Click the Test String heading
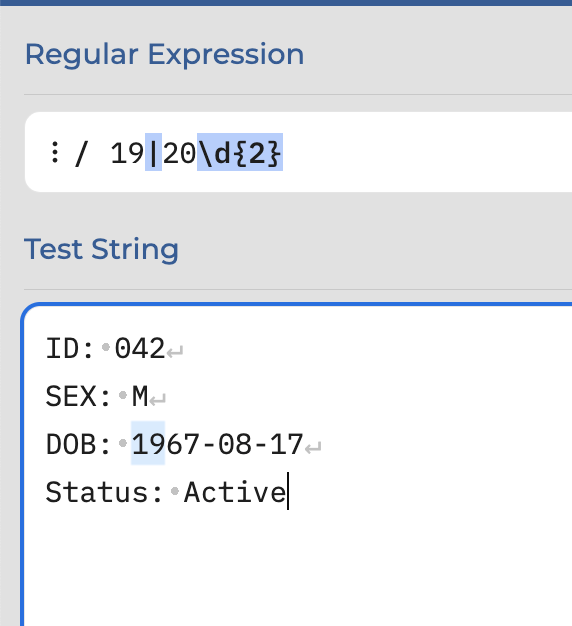Viewport: 572px width, 626px height. tap(101, 250)
